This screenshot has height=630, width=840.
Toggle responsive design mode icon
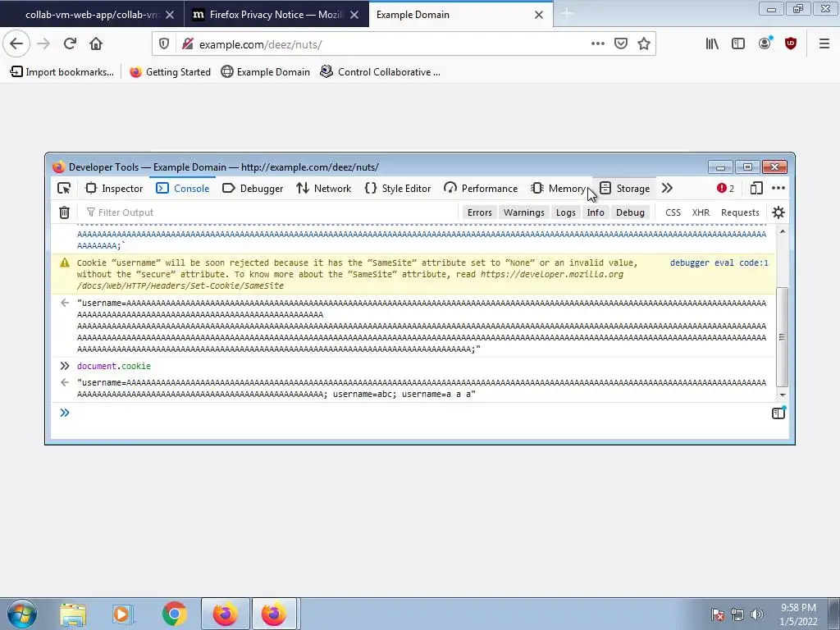(x=756, y=189)
